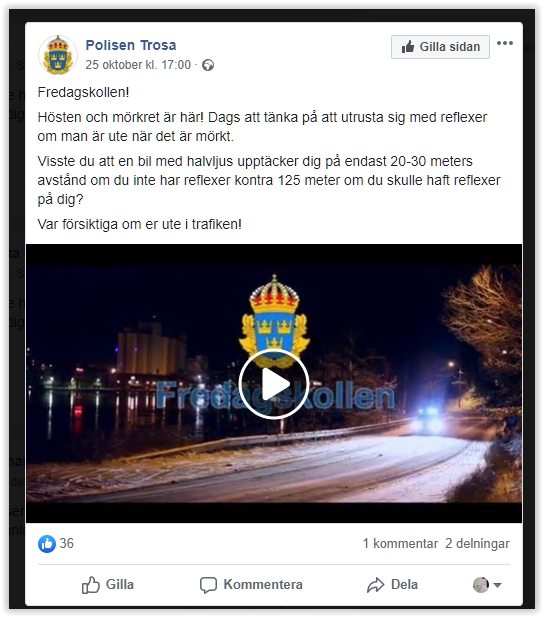Click the blue like reaction icon

click(47, 544)
